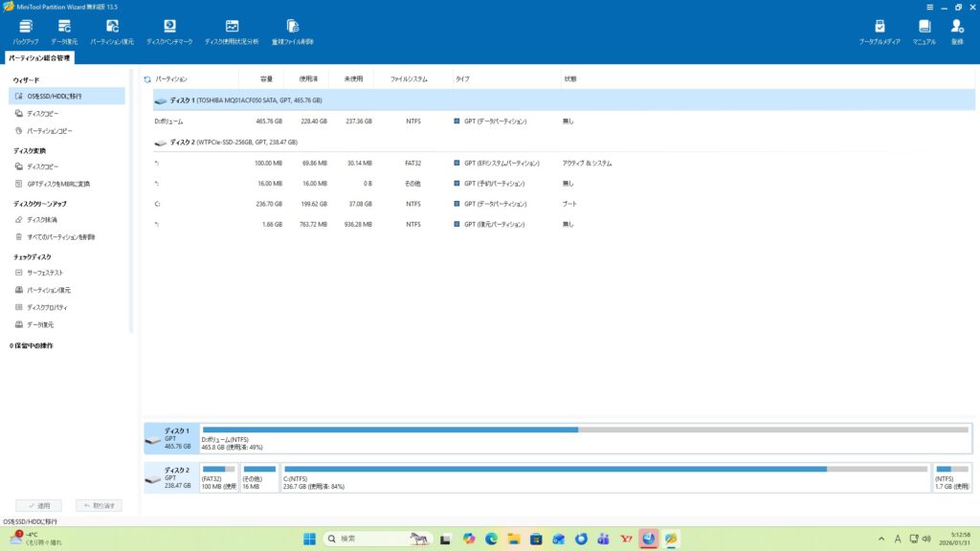
Task: Open ブータブルメディア builder
Action: click(879, 32)
